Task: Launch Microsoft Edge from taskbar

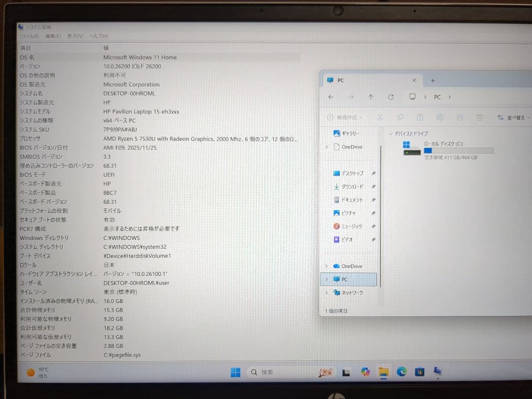Action: 401,372
